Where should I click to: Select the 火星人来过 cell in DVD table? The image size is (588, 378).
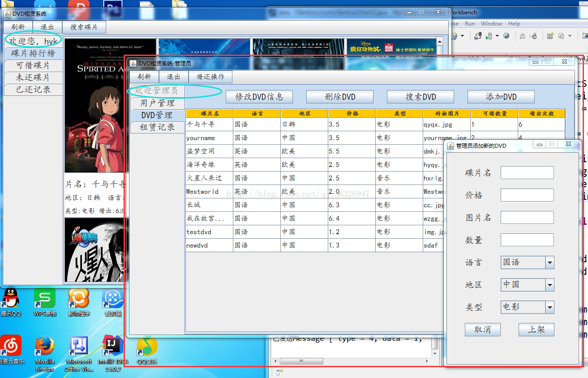(210, 178)
